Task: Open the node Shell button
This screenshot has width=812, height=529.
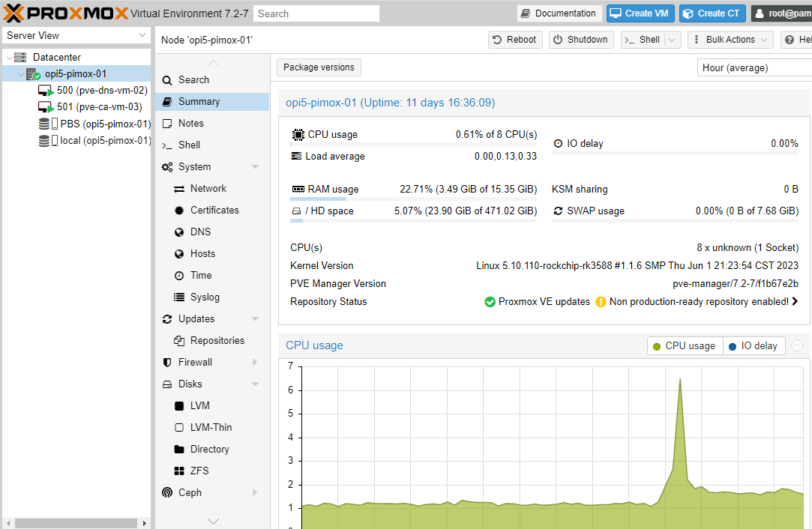Action: point(643,40)
